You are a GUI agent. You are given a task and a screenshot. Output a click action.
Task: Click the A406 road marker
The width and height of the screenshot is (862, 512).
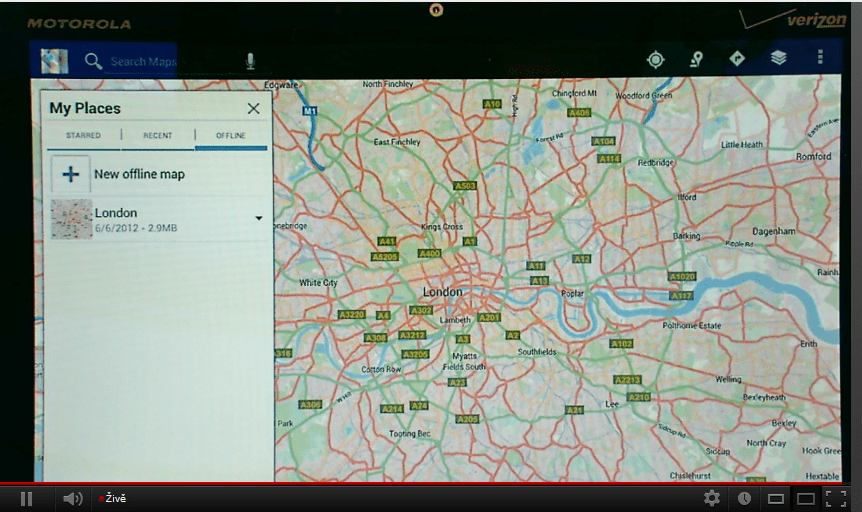point(579,113)
